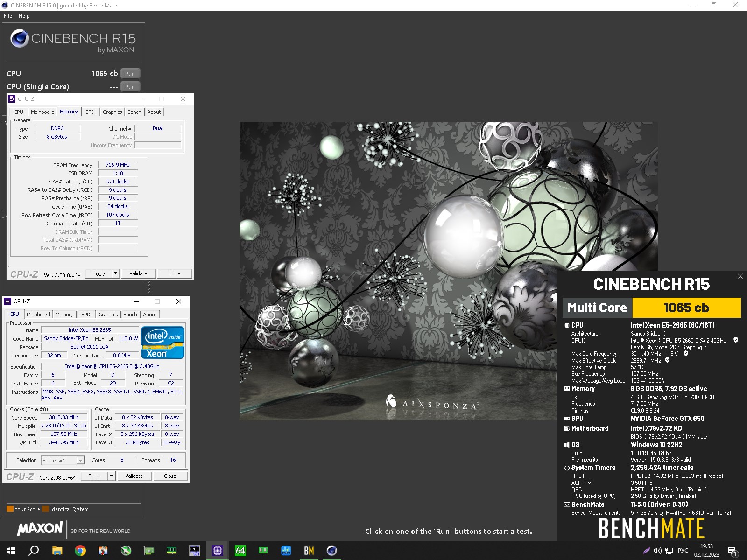Click the Cinebench R15 sphere logo
This screenshot has width=747, height=560.
(x=20, y=38)
